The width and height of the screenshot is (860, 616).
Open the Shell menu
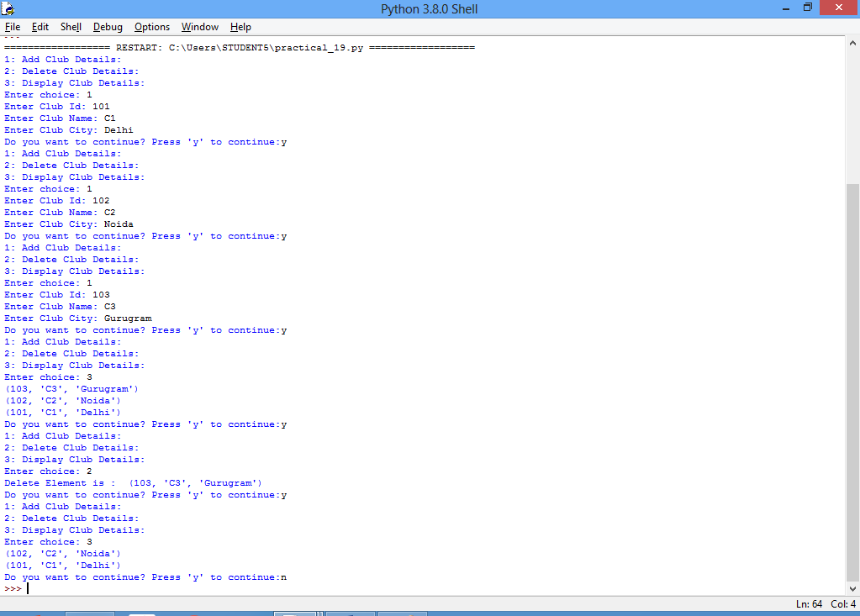click(71, 26)
